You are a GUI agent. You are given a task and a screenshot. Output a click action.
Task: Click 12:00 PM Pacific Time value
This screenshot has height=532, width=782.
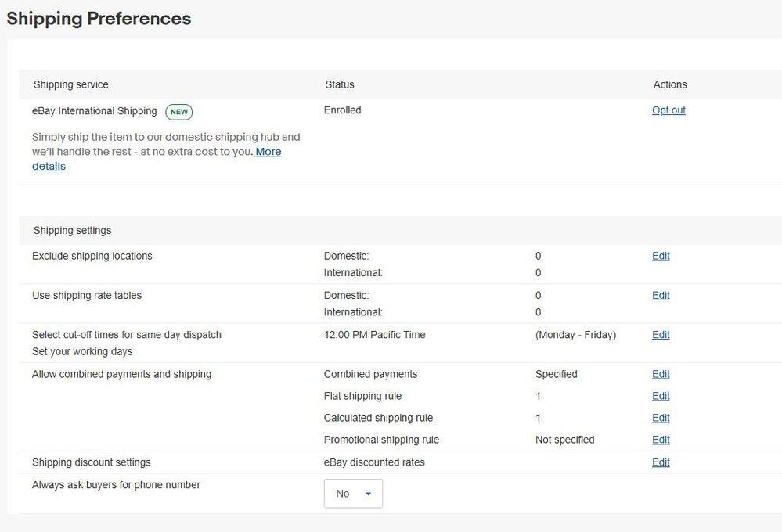(374, 335)
